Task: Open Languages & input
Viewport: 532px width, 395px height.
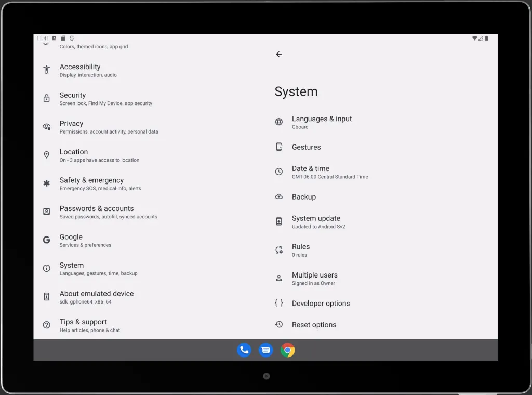Action: click(382, 122)
